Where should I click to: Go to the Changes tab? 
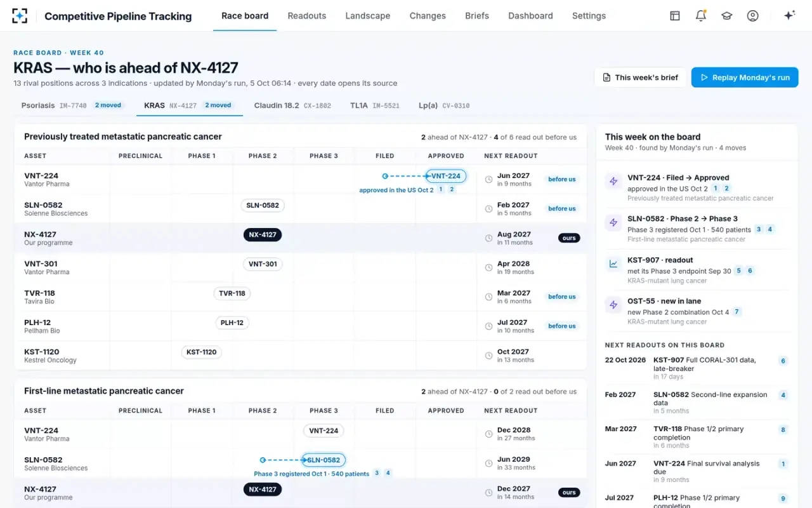click(428, 16)
